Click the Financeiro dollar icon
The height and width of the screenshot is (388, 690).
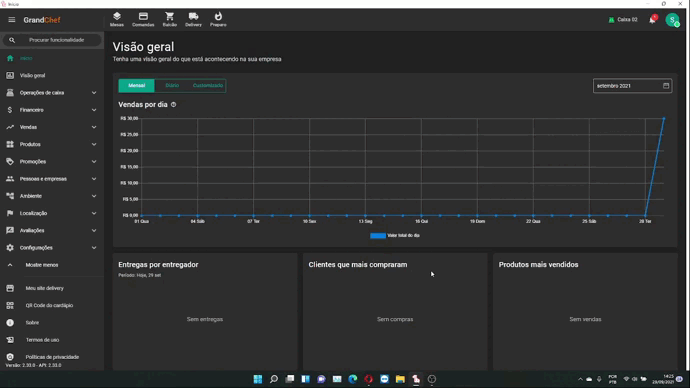(10, 110)
